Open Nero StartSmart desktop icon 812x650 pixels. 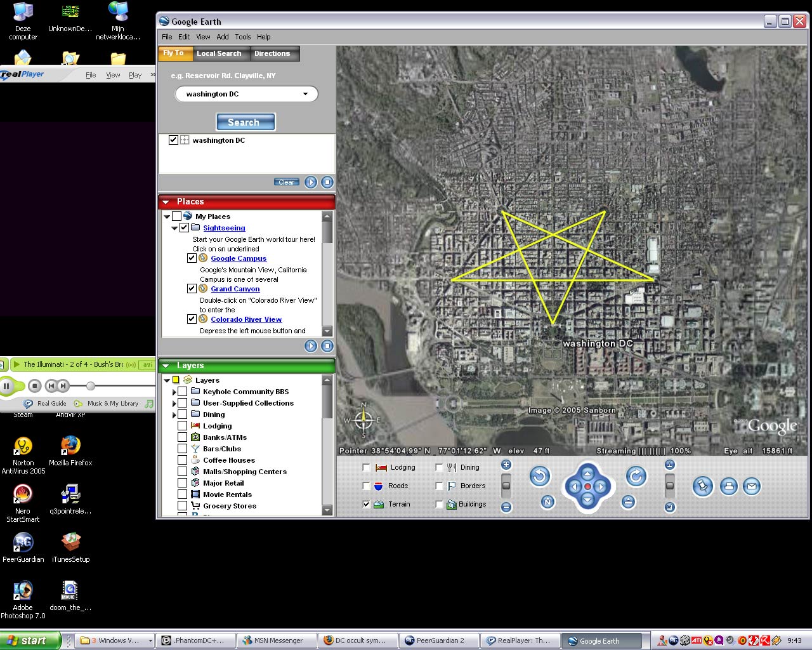tap(23, 503)
